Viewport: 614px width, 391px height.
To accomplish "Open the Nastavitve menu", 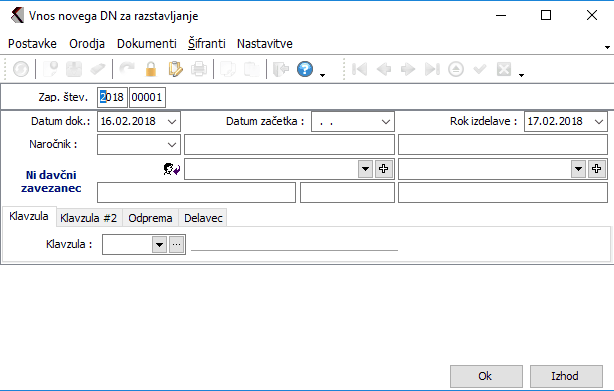I will tap(265, 43).
